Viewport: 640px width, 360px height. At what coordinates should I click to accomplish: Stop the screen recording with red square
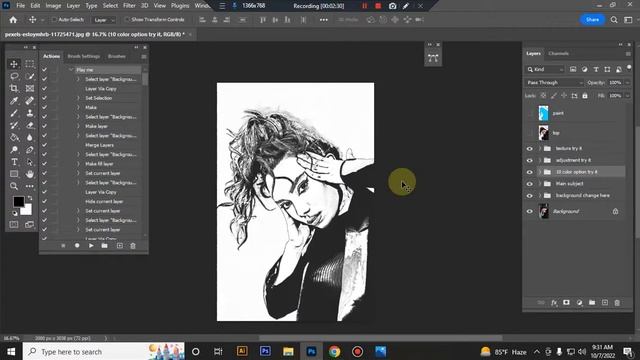tap(378, 6)
